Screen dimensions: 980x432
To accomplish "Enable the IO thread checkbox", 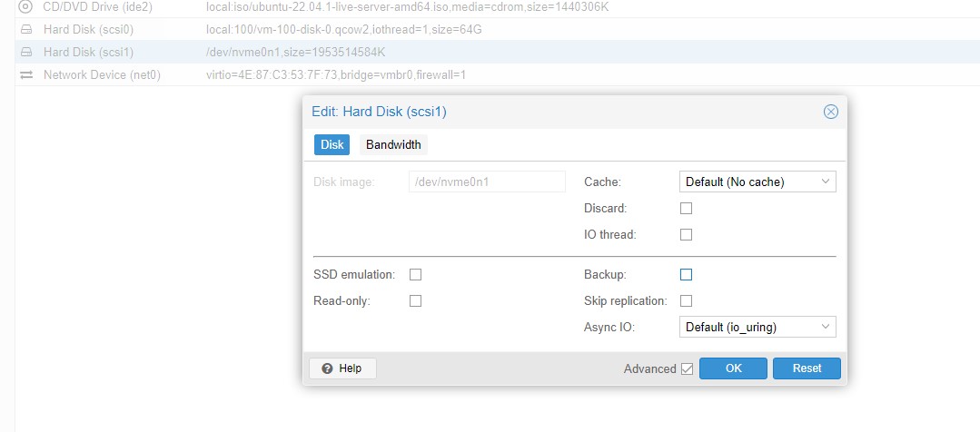I will [x=687, y=234].
